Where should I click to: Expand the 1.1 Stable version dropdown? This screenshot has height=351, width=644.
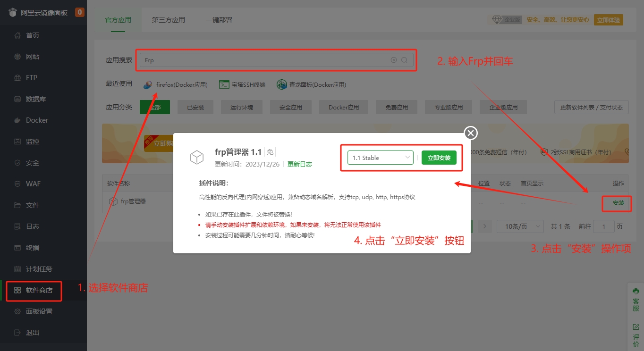pyautogui.click(x=381, y=158)
